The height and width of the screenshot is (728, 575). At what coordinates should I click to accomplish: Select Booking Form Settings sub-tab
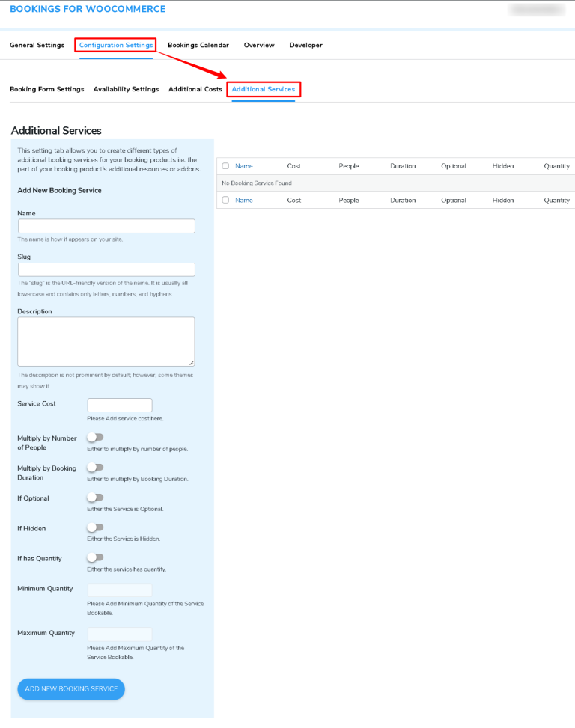[46, 90]
